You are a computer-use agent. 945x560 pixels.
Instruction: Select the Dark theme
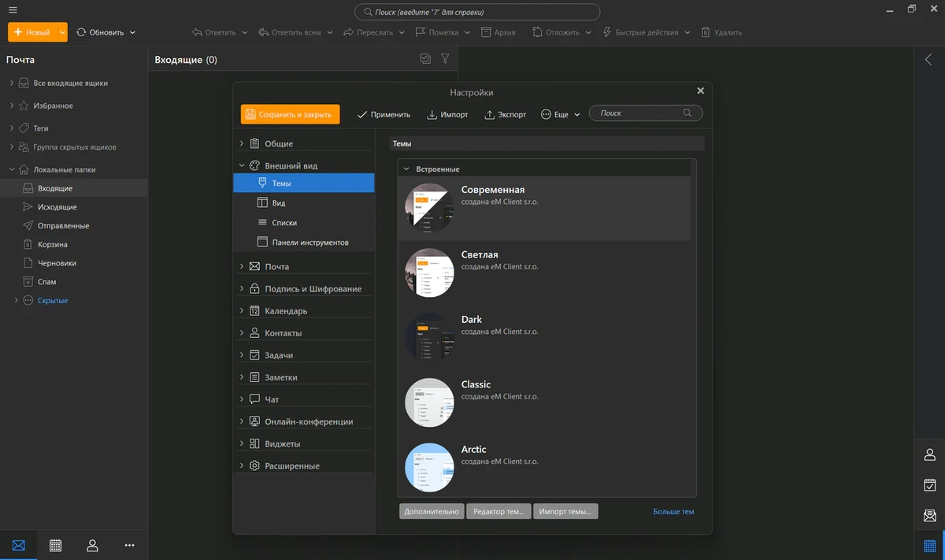coord(544,337)
